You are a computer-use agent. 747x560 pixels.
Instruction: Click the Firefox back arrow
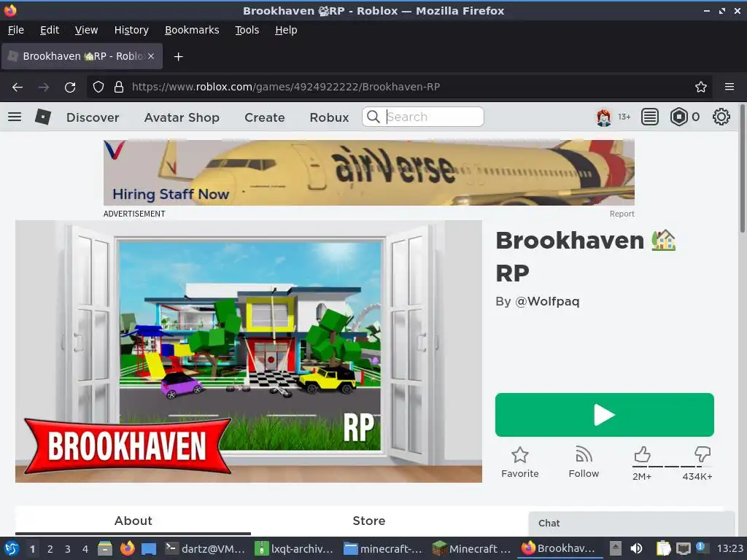click(18, 87)
